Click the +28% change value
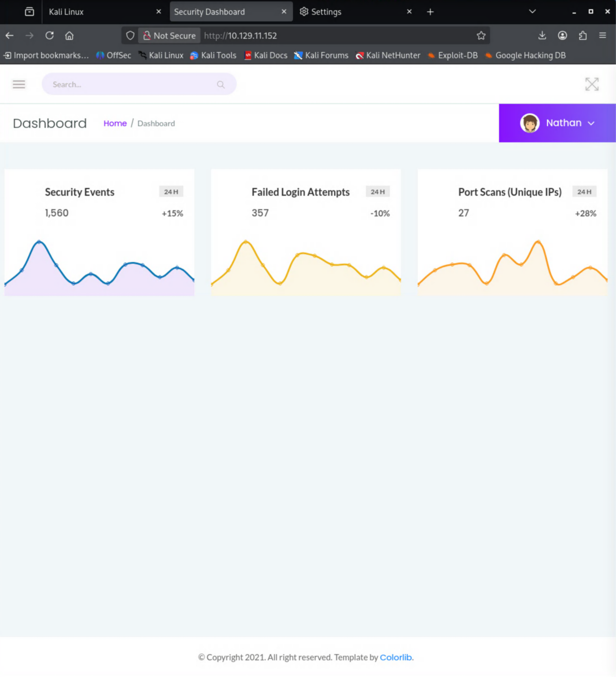Viewport: 616px width, 677px height. coord(585,214)
